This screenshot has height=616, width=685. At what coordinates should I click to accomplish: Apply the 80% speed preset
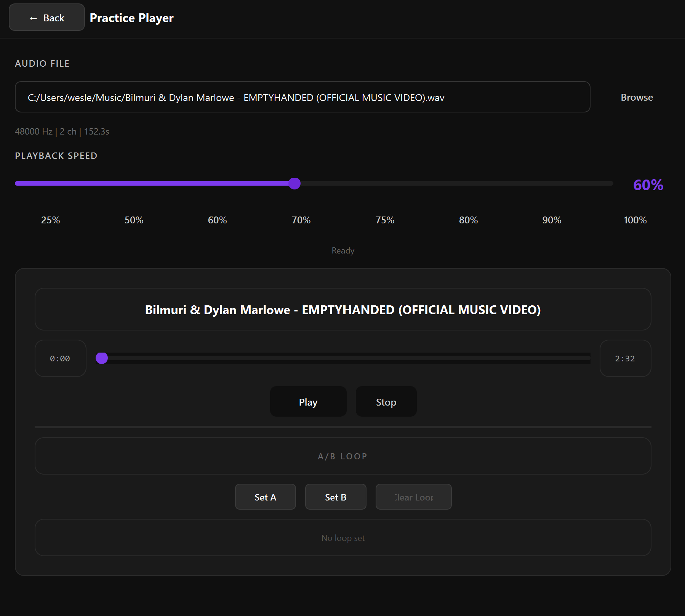click(468, 220)
